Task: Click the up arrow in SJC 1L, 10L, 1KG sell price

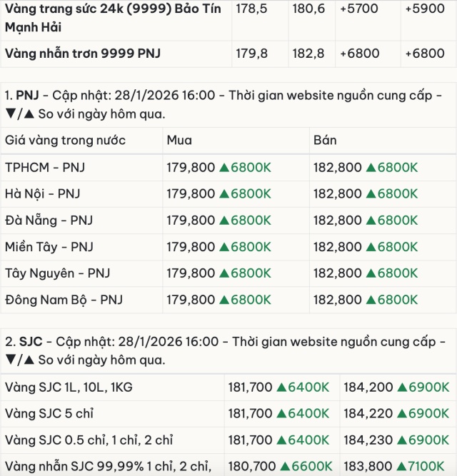Action: (397, 388)
